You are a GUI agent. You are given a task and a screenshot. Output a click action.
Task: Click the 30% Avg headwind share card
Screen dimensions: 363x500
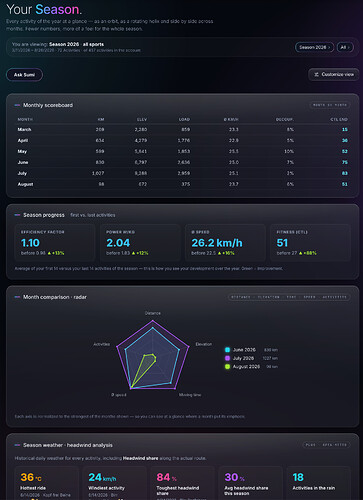251,483
